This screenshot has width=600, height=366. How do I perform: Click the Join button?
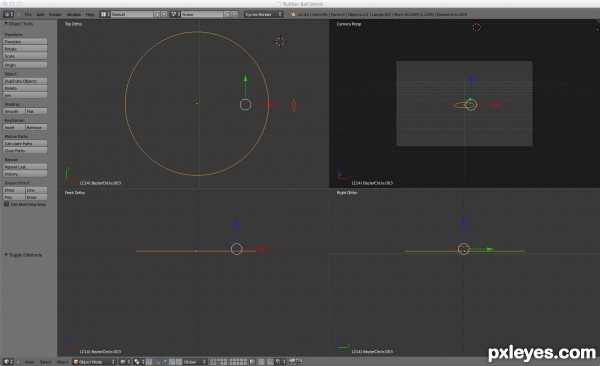[x=25, y=95]
